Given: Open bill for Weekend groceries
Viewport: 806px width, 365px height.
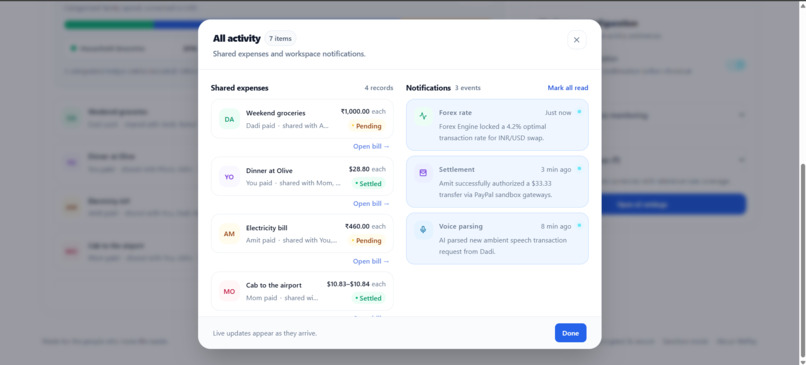Looking at the screenshot, I should coord(371,147).
